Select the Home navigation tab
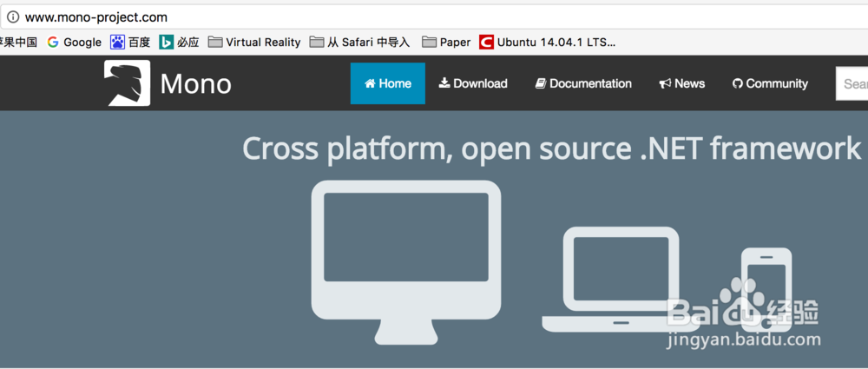Image resolution: width=868 pixels, height=369 pixels. [387, 83]
